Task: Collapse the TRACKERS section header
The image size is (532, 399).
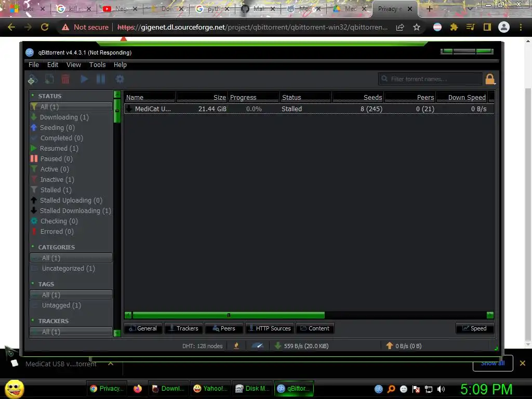Action: pos(54,321)
